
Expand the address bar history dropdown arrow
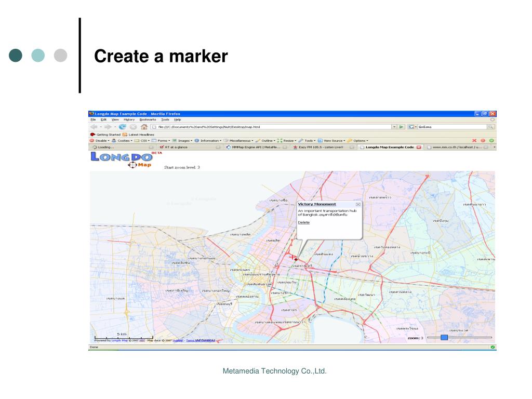(x=394, y=127)
